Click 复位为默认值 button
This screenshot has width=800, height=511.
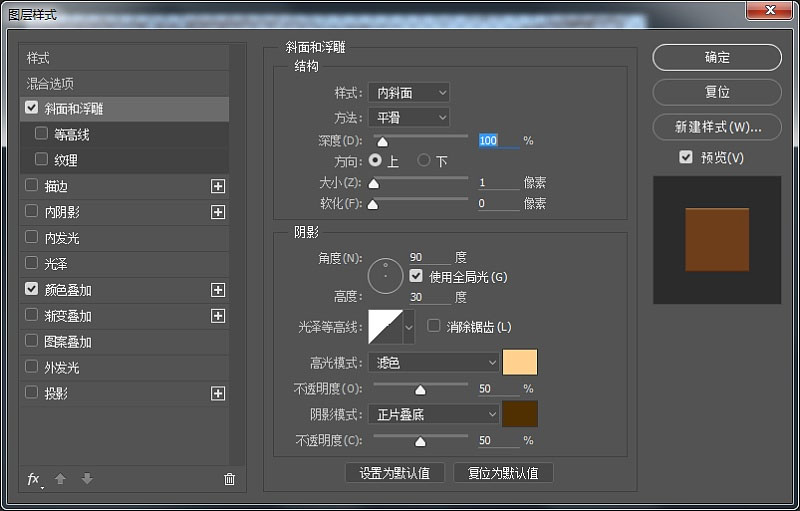[x=503, y=473]
